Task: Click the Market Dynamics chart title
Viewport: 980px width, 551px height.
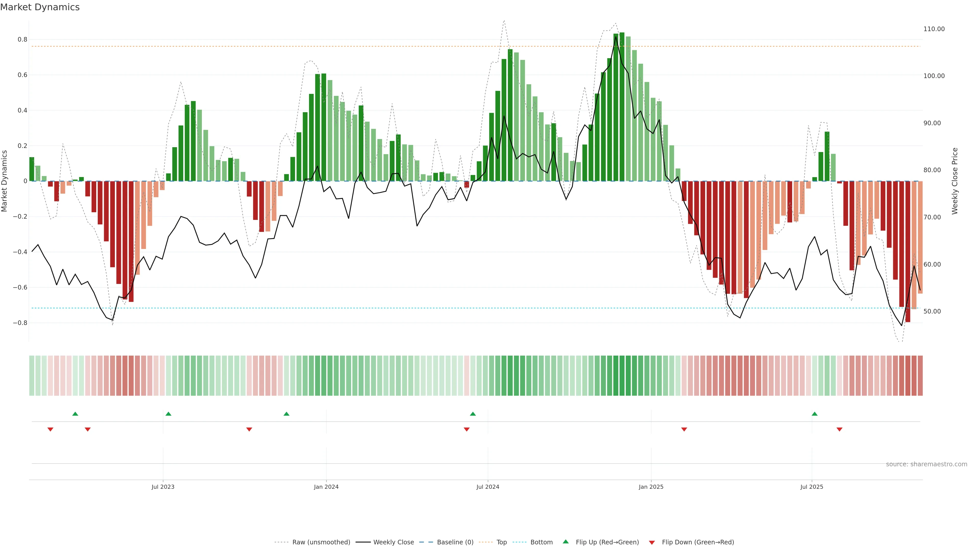Action: pyautogui.click(x=40, y=7)
